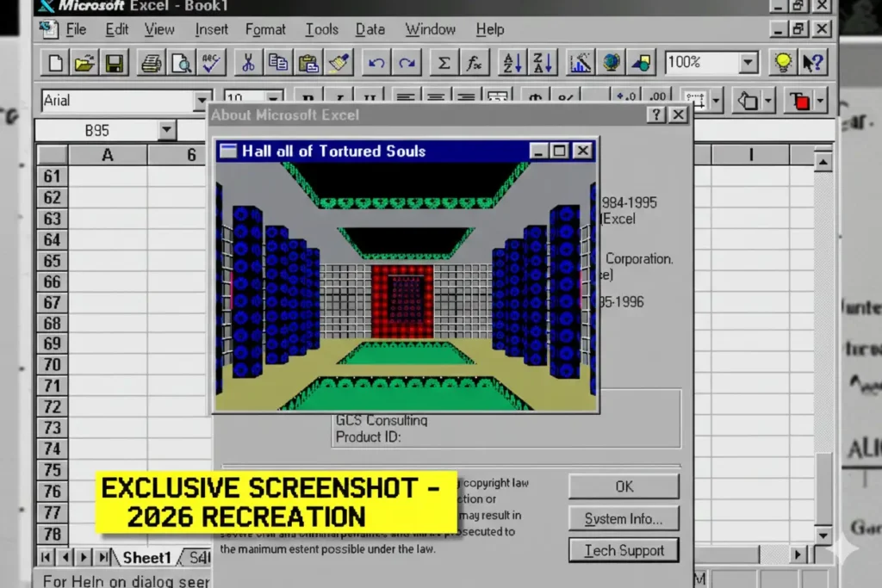Apply the red font color swatch
Viewport: 882px width, 588px height.
point(802,101)
